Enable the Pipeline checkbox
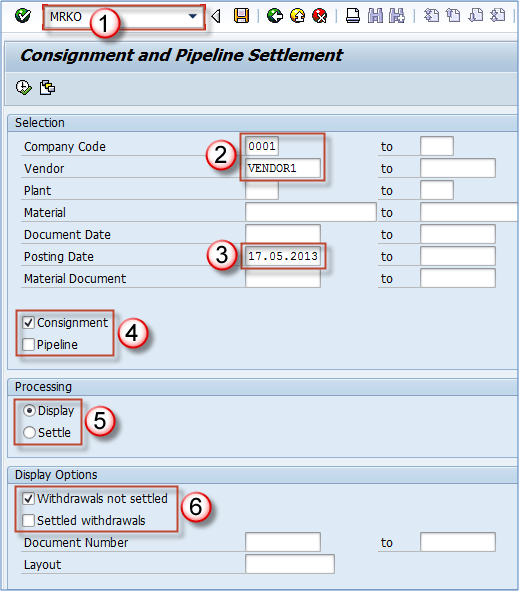519x591 pixels. pyautogui.click(x=29, y=344)
